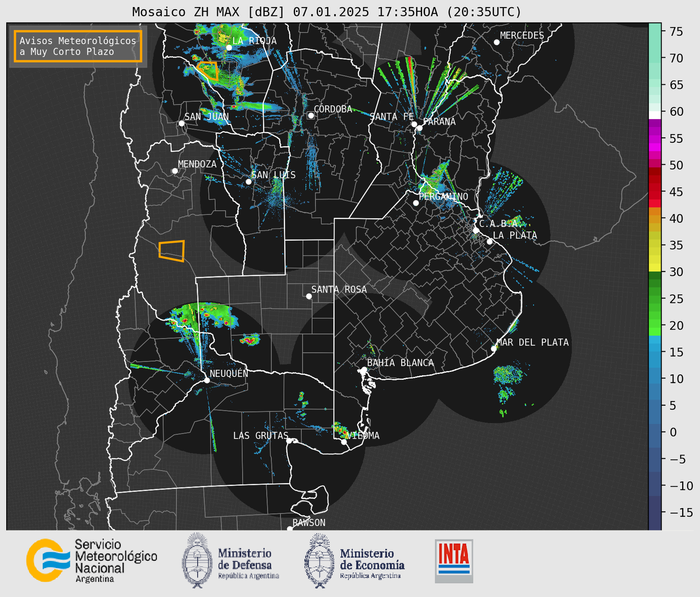This screenshot has width=700, height=597.
Task: Click the 35 scale tick label
Action: [x=676, y=245]
